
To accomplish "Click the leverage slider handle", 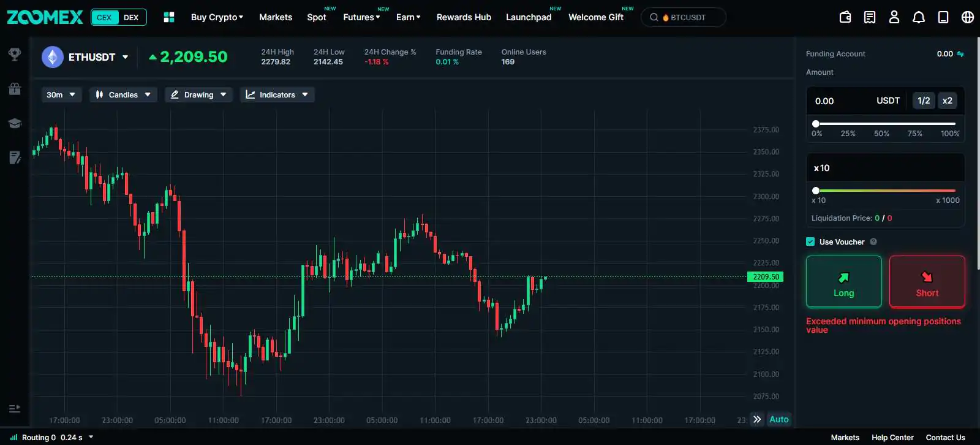I will 816,191.
